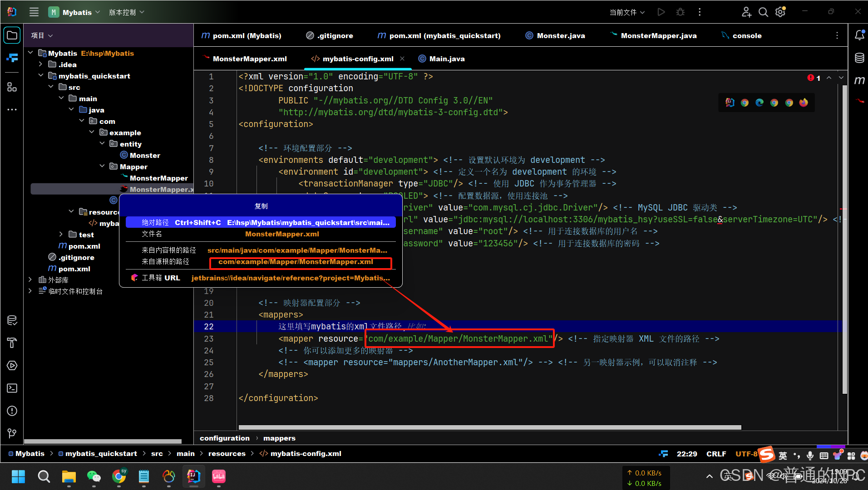The image size is (868, 490).
Task: Open the current file run configuration dropdown
Action: click(x=627, y=12)
